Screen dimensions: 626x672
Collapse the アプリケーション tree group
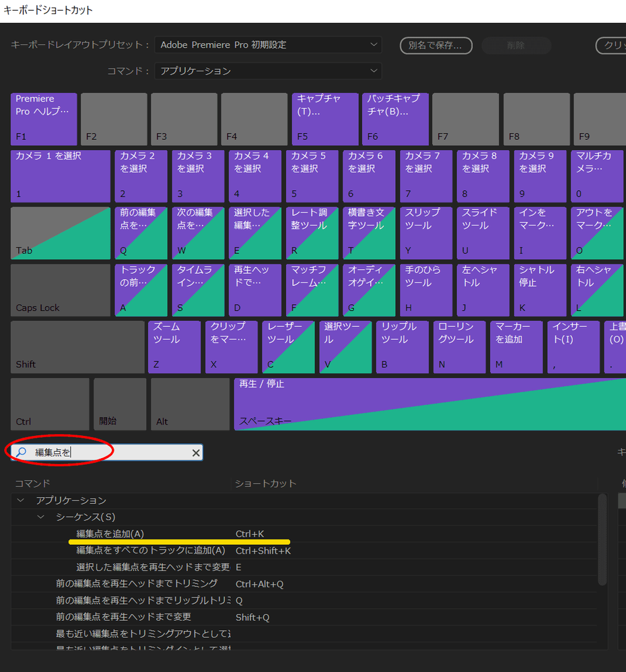click(20, 500)
